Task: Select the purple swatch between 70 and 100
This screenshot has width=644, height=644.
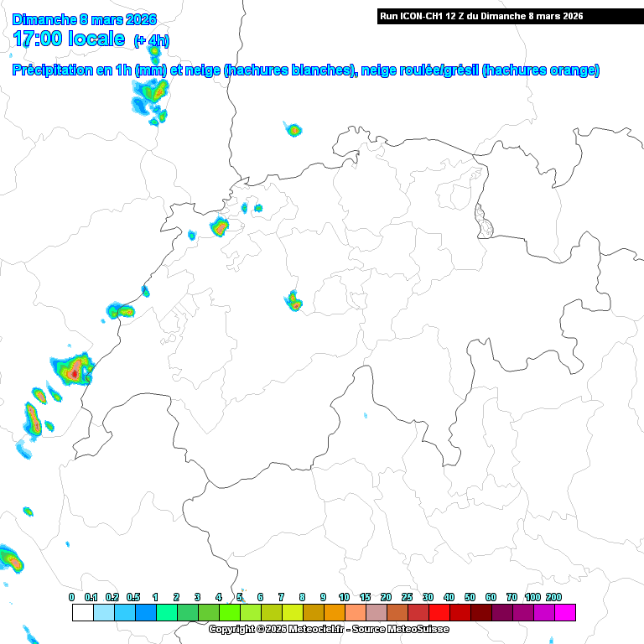Action: click(x=522, y=613)
